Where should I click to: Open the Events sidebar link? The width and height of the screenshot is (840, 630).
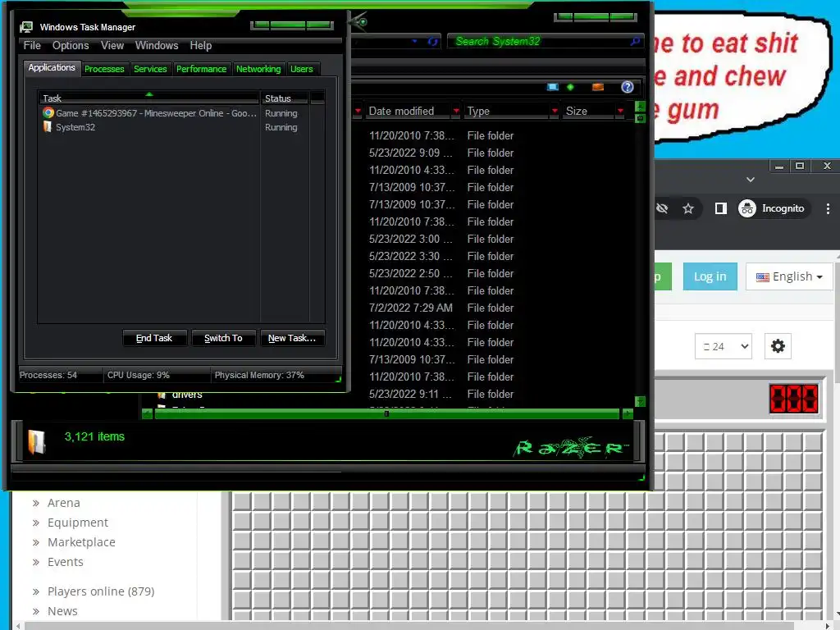click(66, 562)
